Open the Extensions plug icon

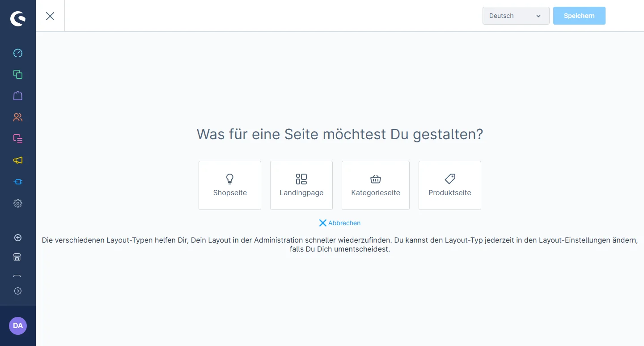(x=18, y=182)
